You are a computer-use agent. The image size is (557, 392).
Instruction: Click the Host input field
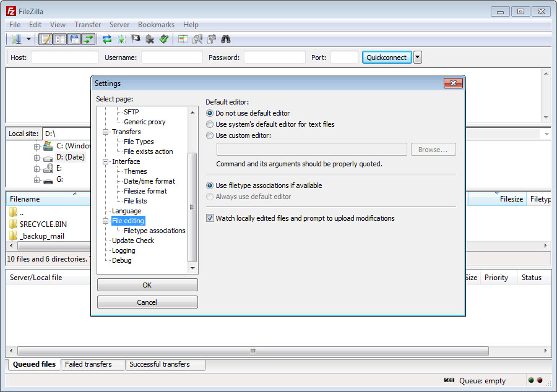(x=64, y=57)
